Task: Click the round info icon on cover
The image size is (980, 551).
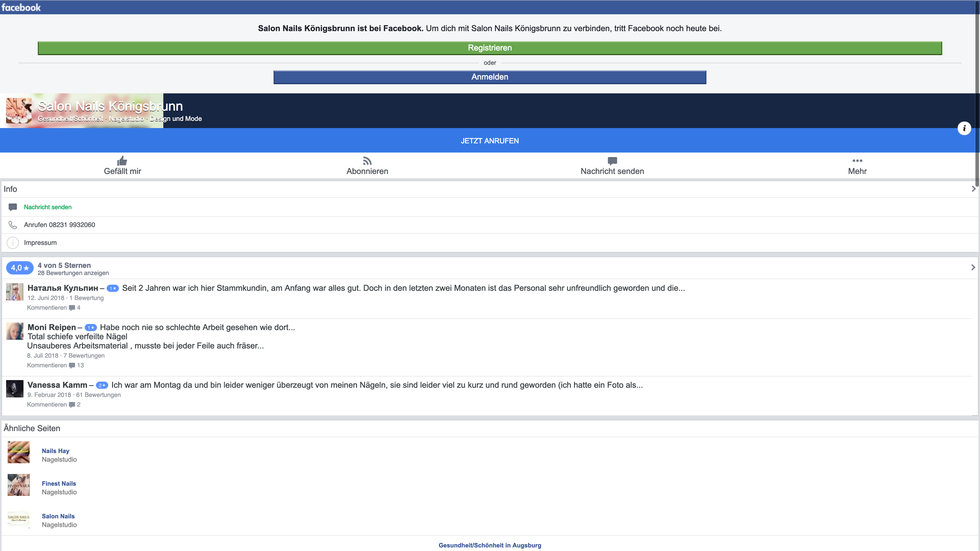Action: (x=964, y=128)
